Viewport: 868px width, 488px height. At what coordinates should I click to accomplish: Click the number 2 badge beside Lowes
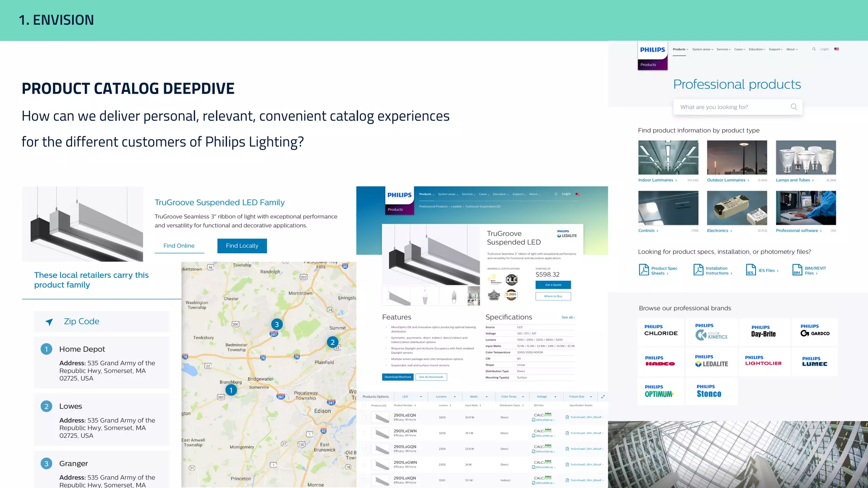pyautogui.click(x=46, y=406)
